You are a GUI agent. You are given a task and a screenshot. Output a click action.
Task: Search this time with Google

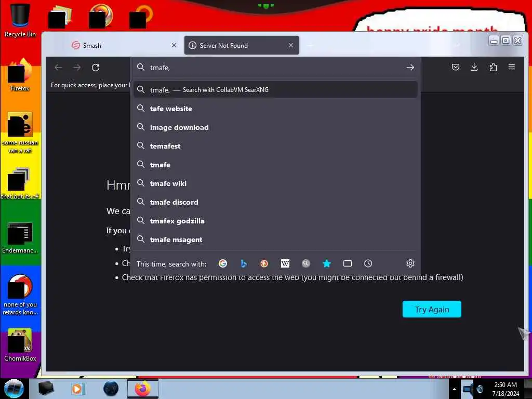coord(223,263)
